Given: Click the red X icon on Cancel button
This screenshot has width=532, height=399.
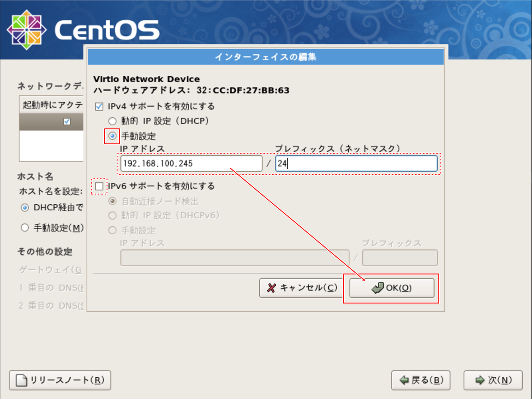Looking at the screenshot, I should point(271,288).
